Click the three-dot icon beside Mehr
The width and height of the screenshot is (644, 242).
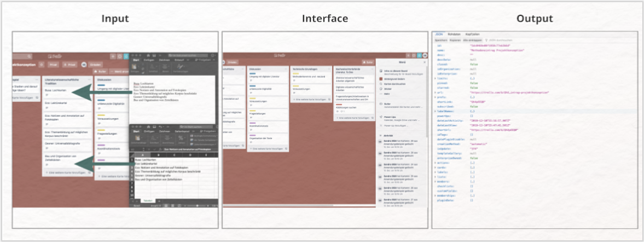tap(381, 94)
